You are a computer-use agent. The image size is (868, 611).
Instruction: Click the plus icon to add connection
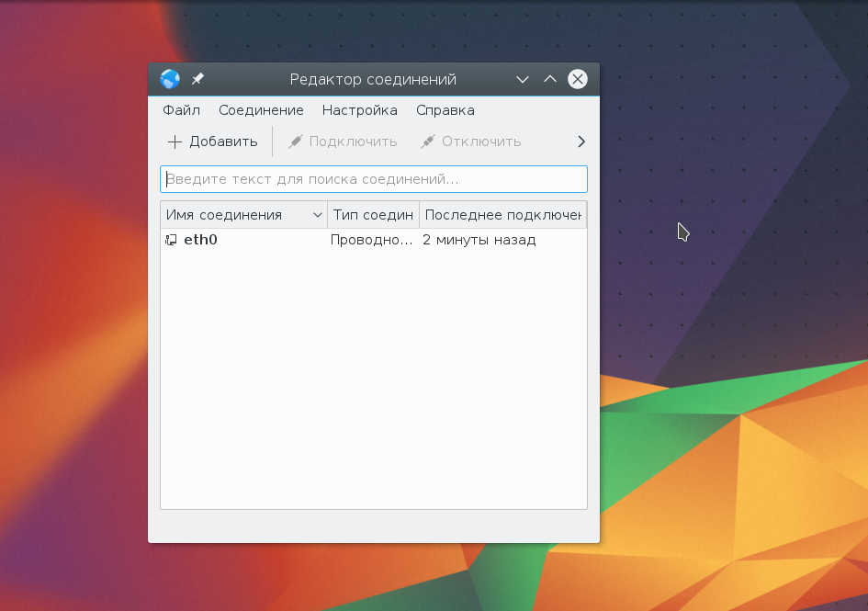pyautogui.click(x=175, y=141)
